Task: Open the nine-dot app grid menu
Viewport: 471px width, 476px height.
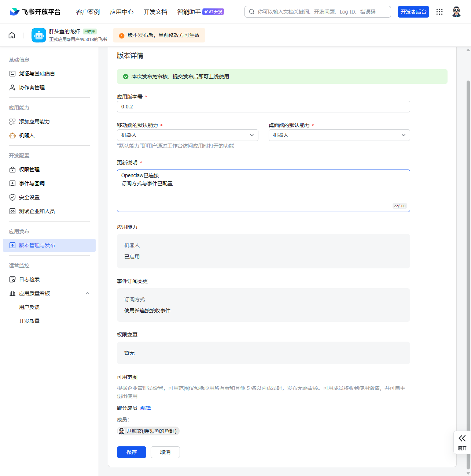Action: coord(439,12)
